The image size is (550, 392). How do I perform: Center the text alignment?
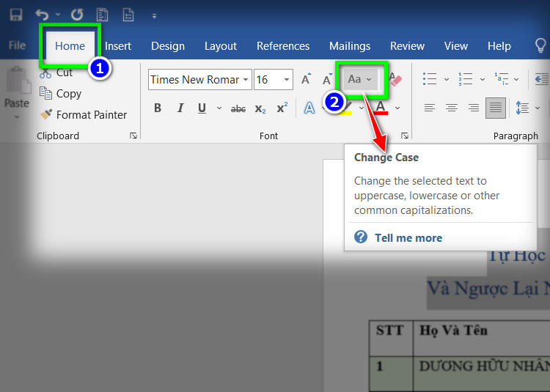[452, 108]
